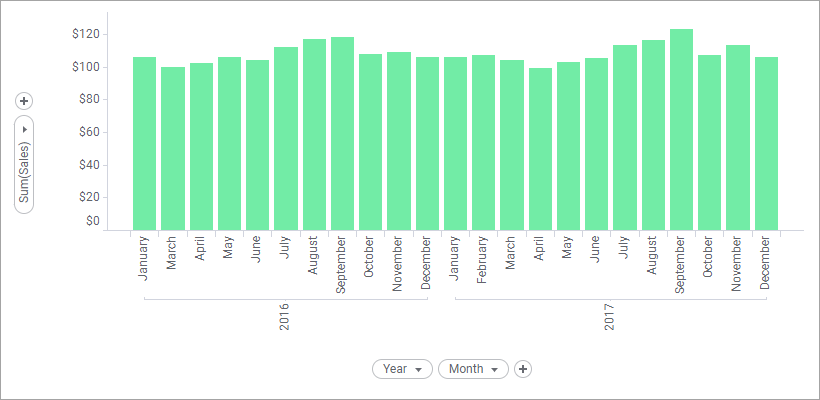
Task: Open the Year axis dropdown
Action: [x=402, y=369]
